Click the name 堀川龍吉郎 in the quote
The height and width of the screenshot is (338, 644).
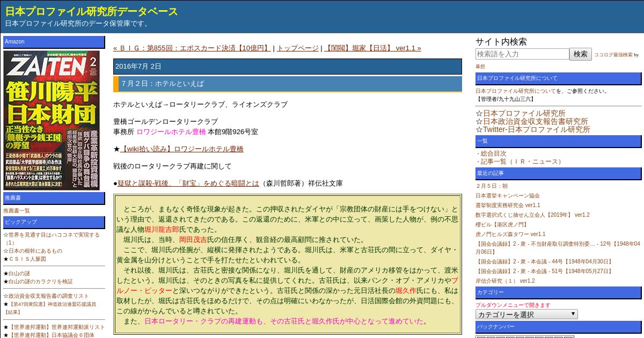click(x=162, y=229)
